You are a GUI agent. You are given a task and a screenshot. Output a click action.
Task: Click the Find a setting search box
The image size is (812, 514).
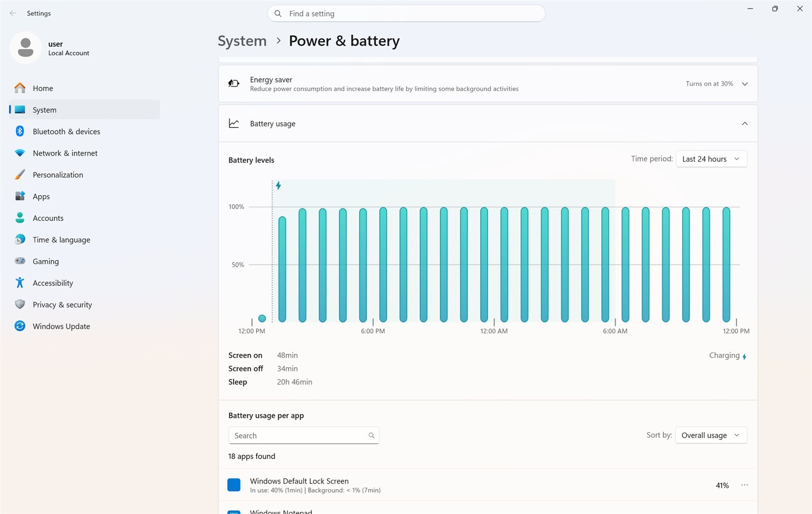click(x=406, y=14)
